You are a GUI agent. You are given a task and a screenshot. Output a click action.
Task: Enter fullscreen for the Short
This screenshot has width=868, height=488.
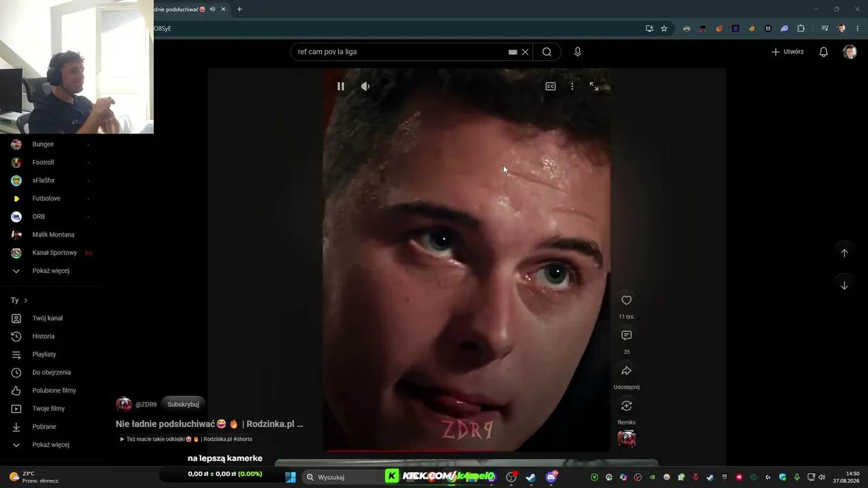(x=594, y=86)
